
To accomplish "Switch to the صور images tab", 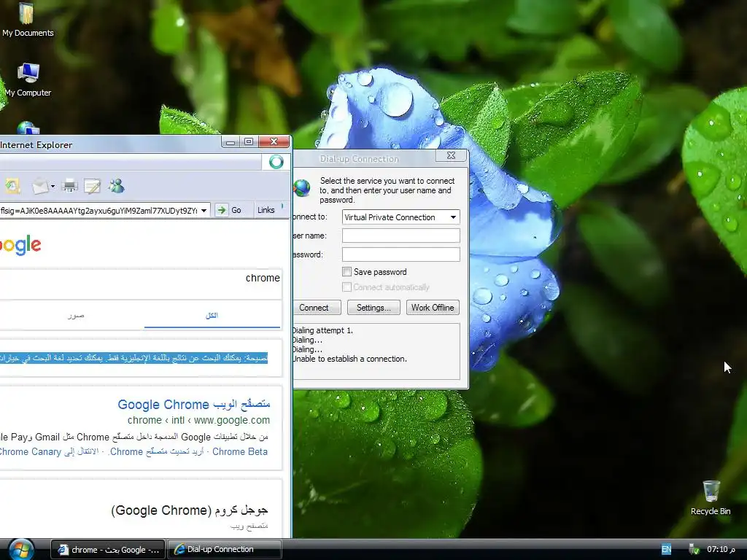I will [x=76, y=316].
